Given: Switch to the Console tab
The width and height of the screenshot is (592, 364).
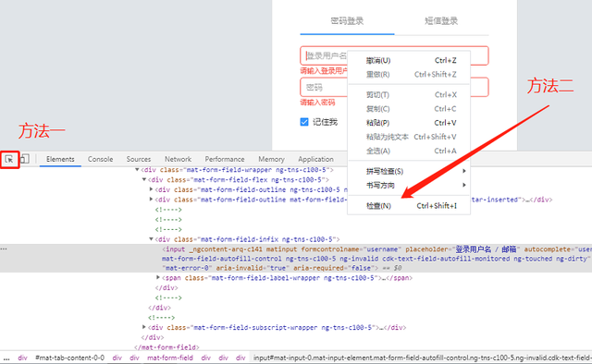Looking at the screenshot, I should pos(101,159).
